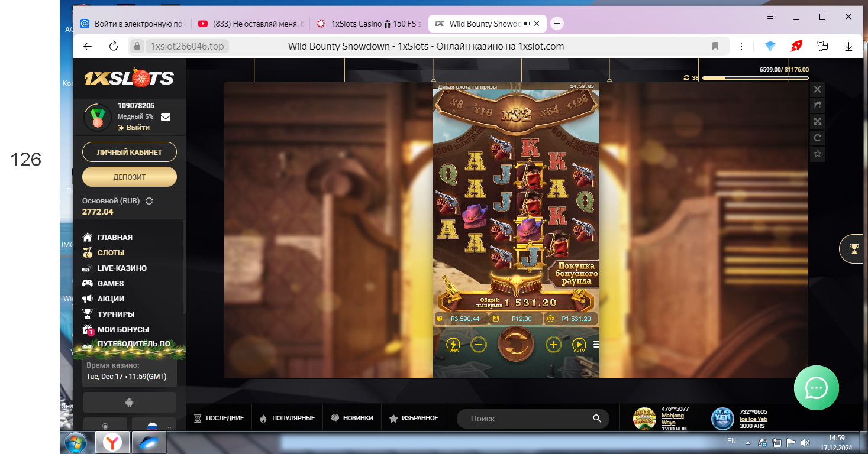Share the game via the arrow icon
This screenshot has width=868, height=454.
click(817, 105)
